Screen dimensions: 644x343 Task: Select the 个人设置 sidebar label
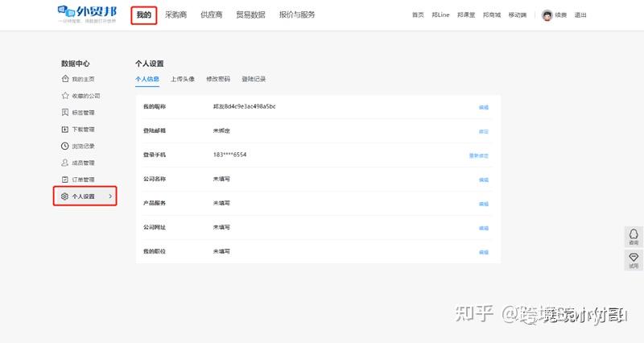(84, 196)
